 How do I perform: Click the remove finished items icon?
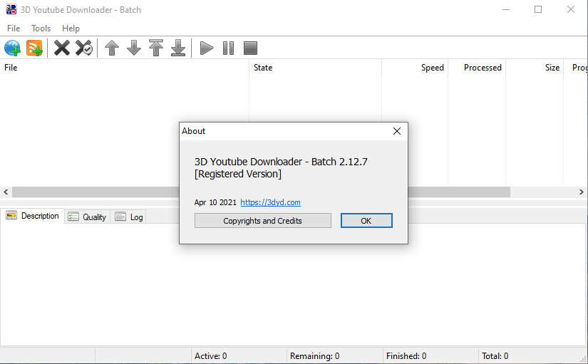point(84,48)
